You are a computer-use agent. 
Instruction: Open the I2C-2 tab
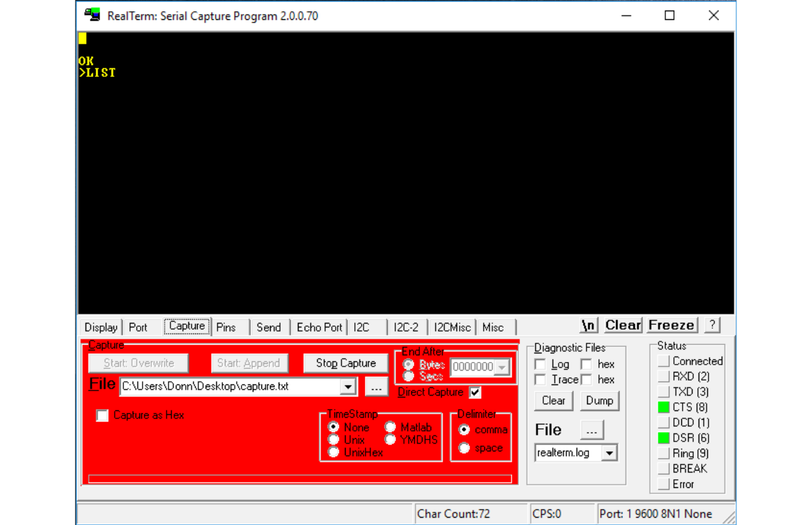(x=406, y=327)
